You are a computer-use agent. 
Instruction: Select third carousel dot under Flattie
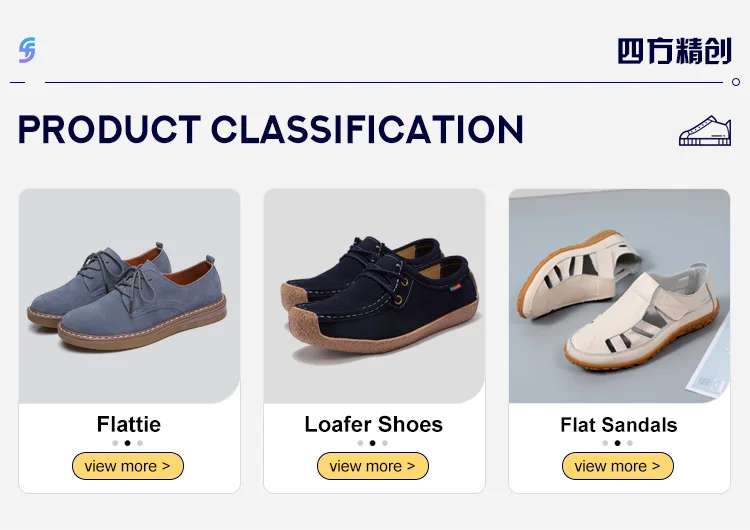pyautogui.click(x=140, y=443)
